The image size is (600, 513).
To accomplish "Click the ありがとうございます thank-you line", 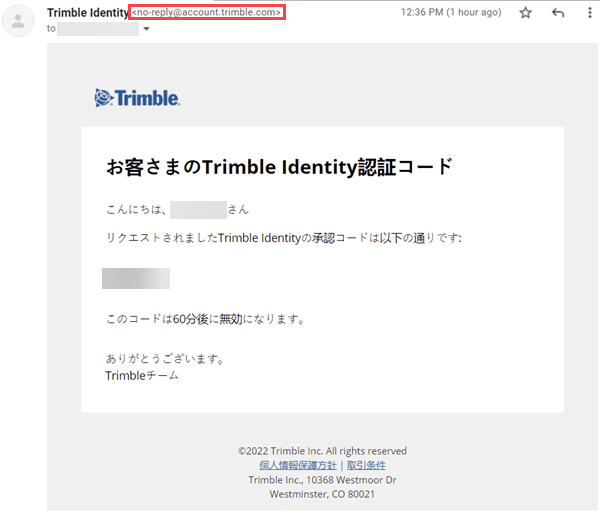I will pyautogui.click(x=165, y=359).
